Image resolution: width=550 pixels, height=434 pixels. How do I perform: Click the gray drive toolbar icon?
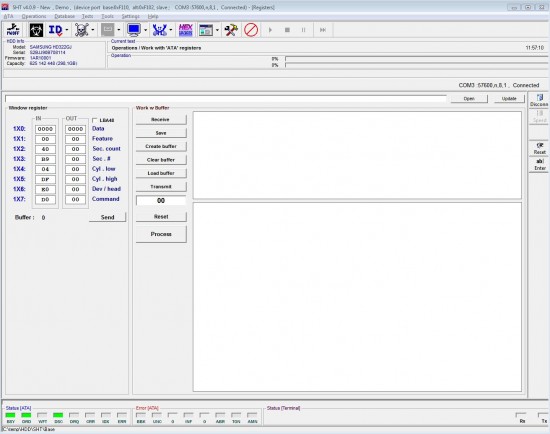pos(108,30)
